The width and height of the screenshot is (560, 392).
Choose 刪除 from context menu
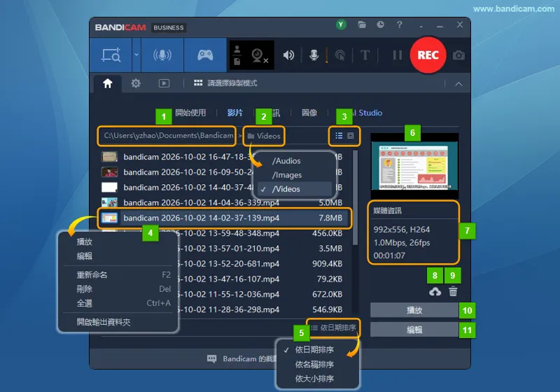tap(118, 289)
